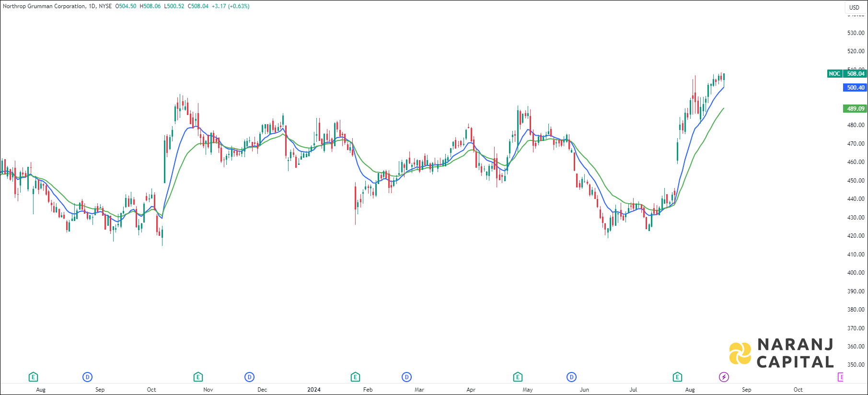Open the earnings marker just before Aug 2024
Screen dimensions: 868x395
pos(677,377)
